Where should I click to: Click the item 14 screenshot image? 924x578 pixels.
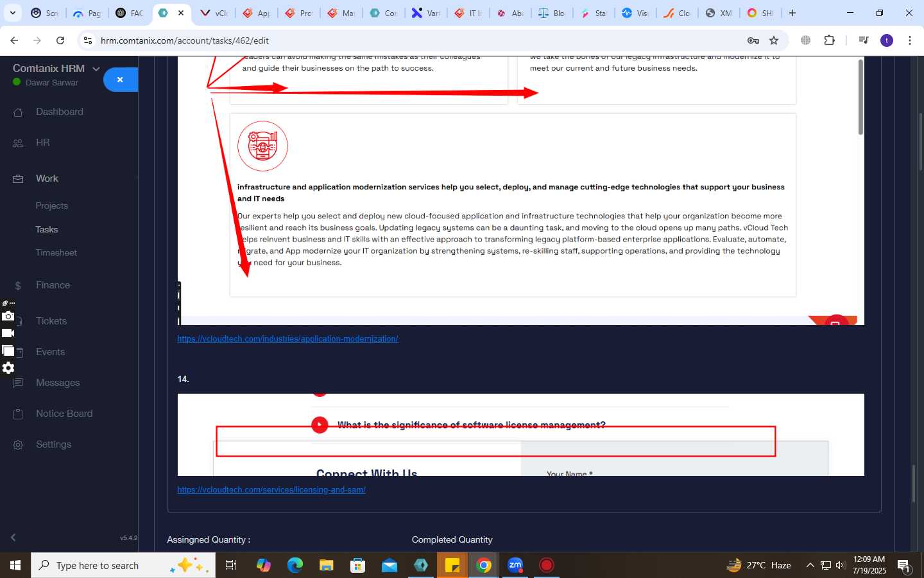tap(521, 435)
